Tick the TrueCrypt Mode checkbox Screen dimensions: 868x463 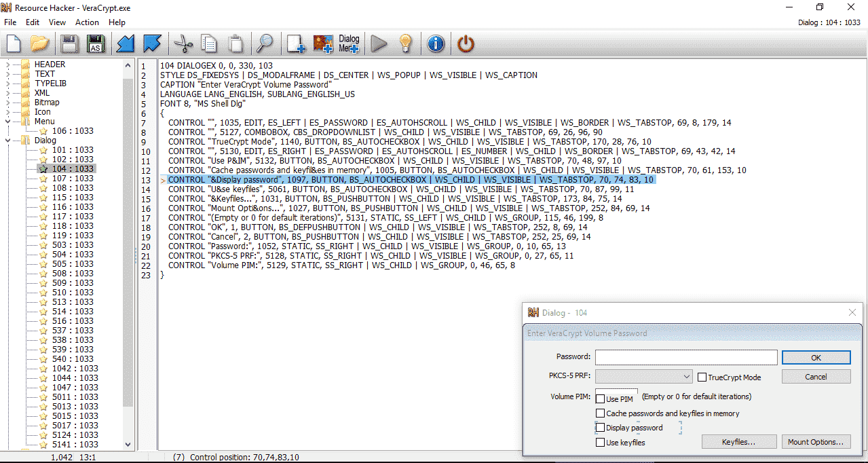[702, 377]
